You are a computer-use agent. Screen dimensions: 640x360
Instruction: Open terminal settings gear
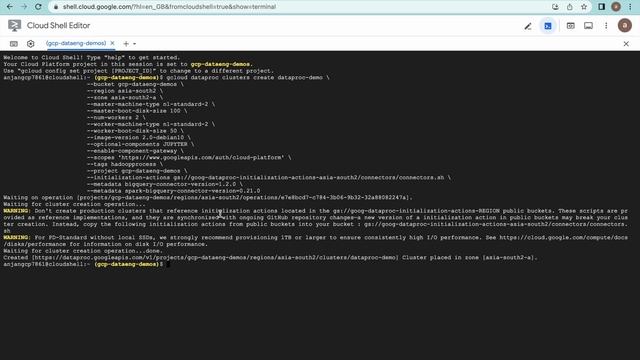[x=31, y=44]
